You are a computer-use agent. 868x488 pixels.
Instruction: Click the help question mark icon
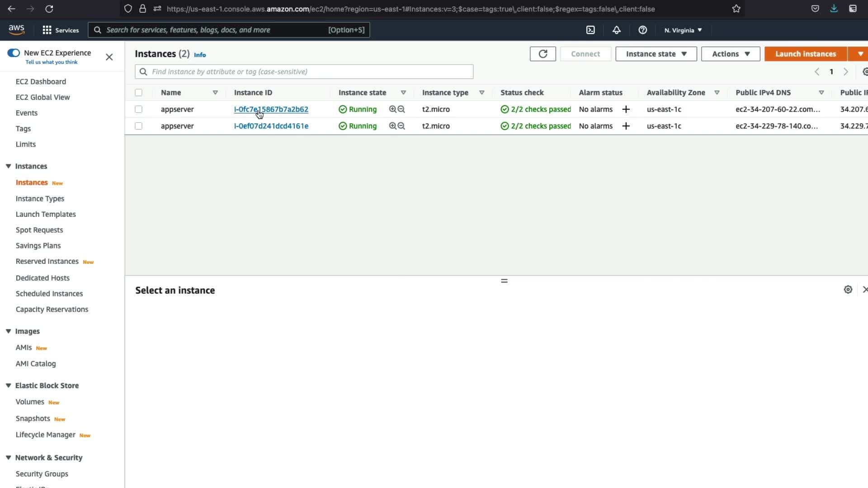[x=642, y=30]
